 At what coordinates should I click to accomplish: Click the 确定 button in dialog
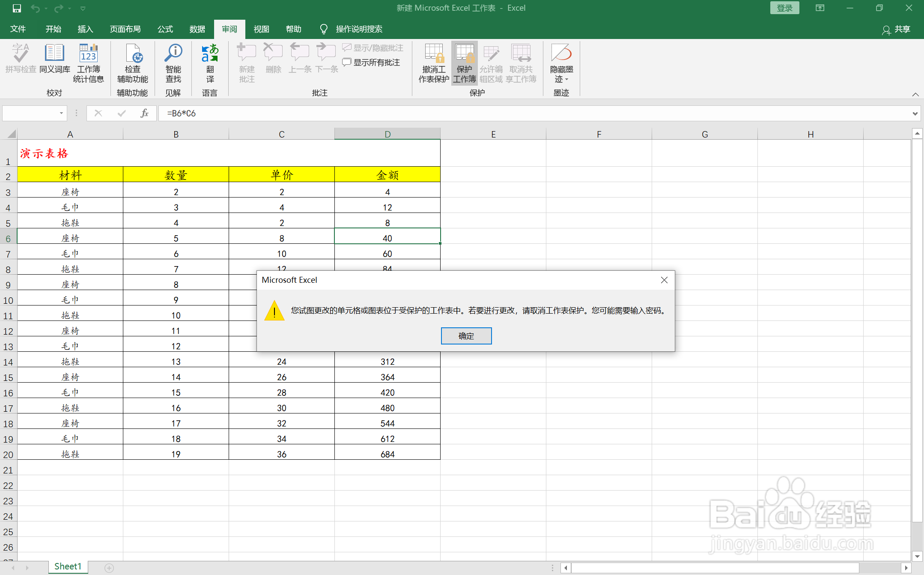pos(466,336)
